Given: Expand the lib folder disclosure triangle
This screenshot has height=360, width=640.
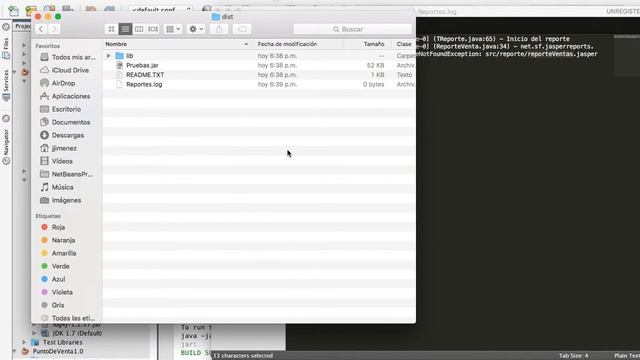Looking at the screenshot, I should (109, 56).
